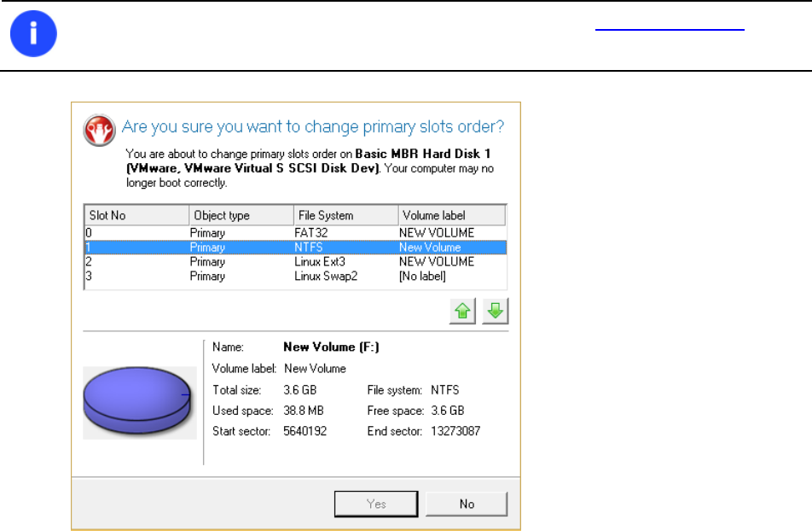Click the dialog title about primary slots order

[x=313, y=127]
